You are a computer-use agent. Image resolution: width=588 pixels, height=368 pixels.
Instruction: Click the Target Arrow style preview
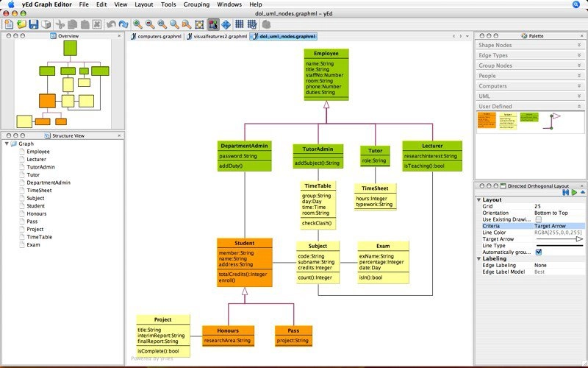[x=559, y=238]
